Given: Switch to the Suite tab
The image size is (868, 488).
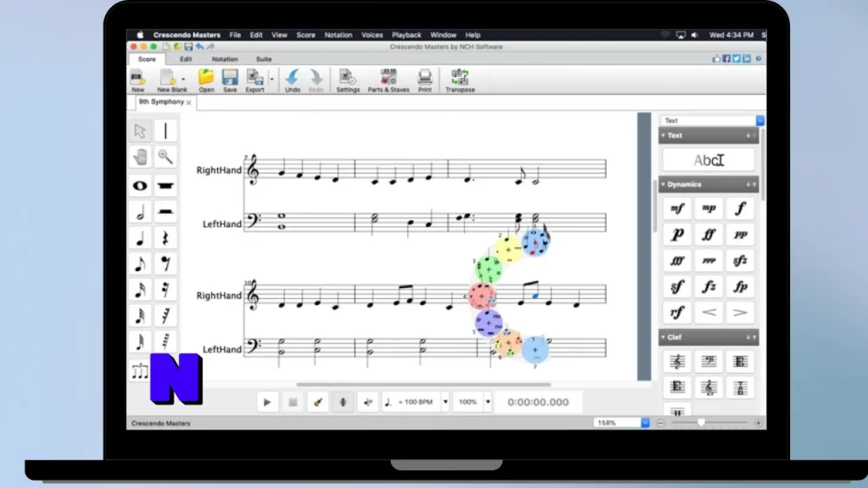Looking at the screenshot, I should [264, 59].
